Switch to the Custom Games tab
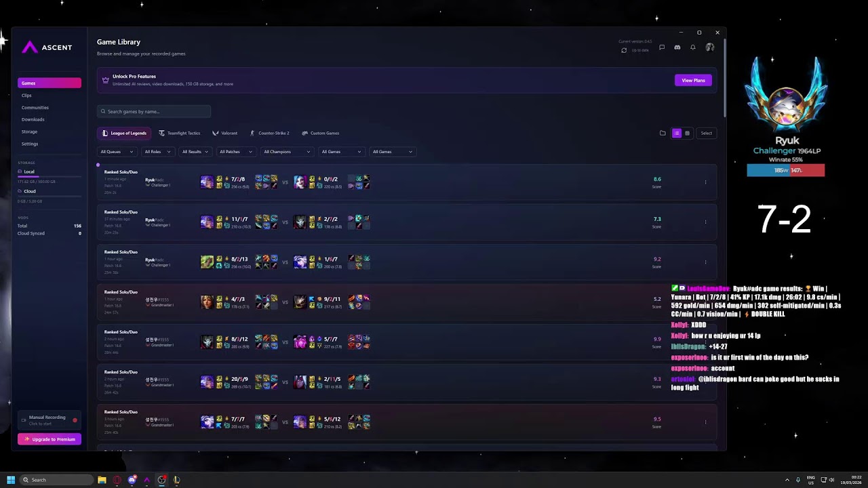 (321, 133)
